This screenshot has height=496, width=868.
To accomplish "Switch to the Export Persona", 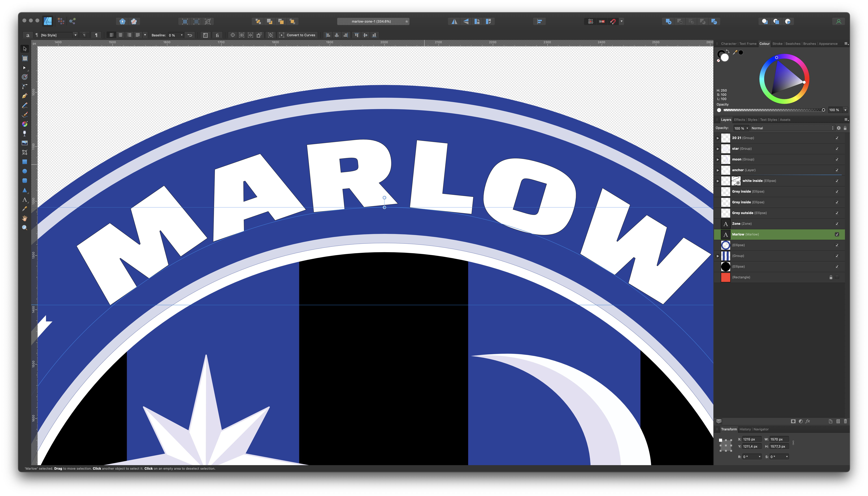I will click(x=72, y=21).
